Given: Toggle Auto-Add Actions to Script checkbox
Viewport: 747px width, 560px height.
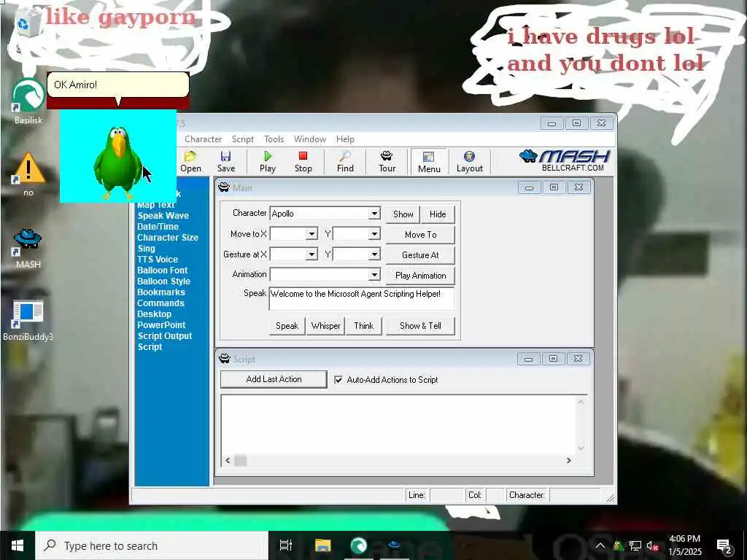Looking at the screenshot, I should click(338, 379).
